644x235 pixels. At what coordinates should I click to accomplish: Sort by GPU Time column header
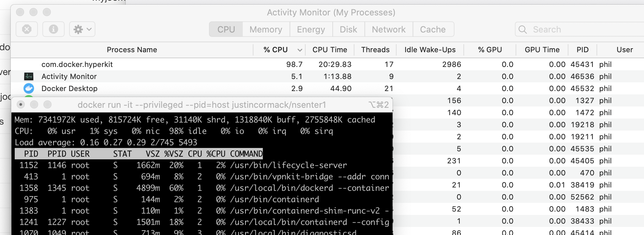(x=542, y=50)
